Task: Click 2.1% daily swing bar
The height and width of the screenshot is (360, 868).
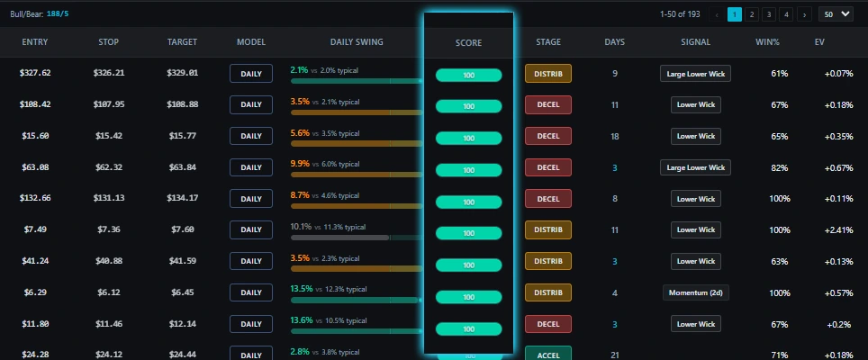Action: (x=357, y=81)
